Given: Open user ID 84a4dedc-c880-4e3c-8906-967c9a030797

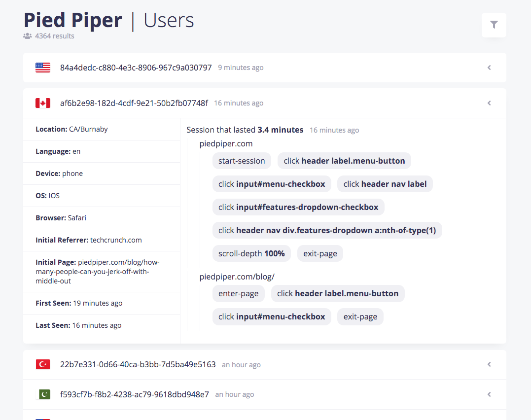Looking at the screenshot, I should [136, 68].
